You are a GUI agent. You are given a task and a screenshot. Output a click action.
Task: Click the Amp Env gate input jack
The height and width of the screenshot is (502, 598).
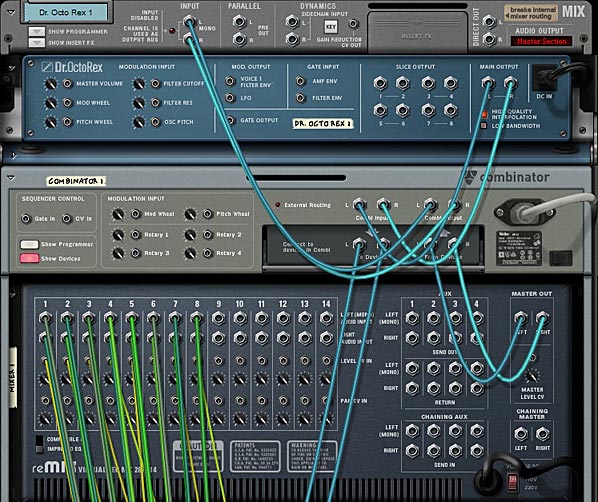tap(300, 81)
